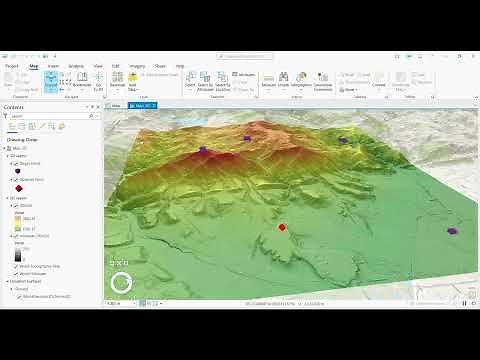Select List By Data Source icon
The image size is (480, 360).
pos(22,126)
